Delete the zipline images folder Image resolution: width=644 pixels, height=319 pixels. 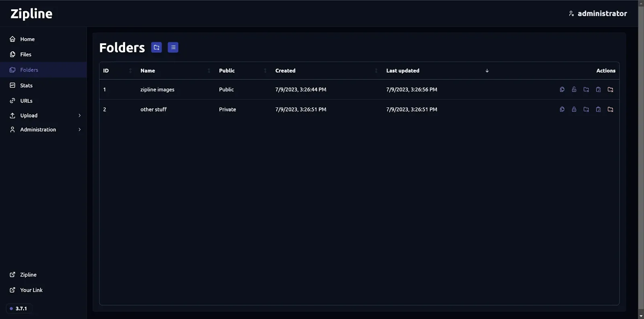click(x=610, y=89)
